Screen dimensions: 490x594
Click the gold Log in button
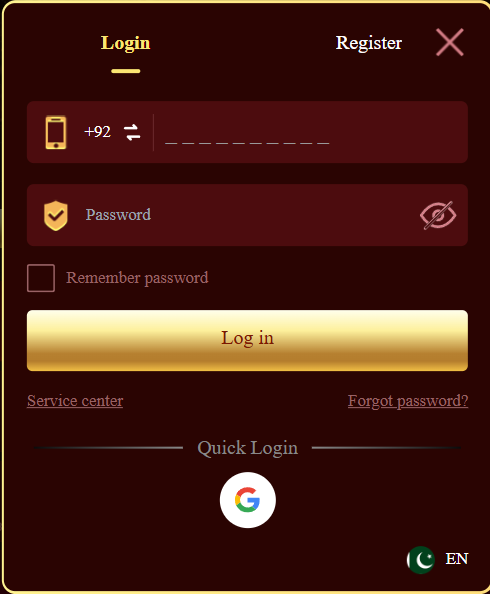pyautogui.click(x=247, y=340)
